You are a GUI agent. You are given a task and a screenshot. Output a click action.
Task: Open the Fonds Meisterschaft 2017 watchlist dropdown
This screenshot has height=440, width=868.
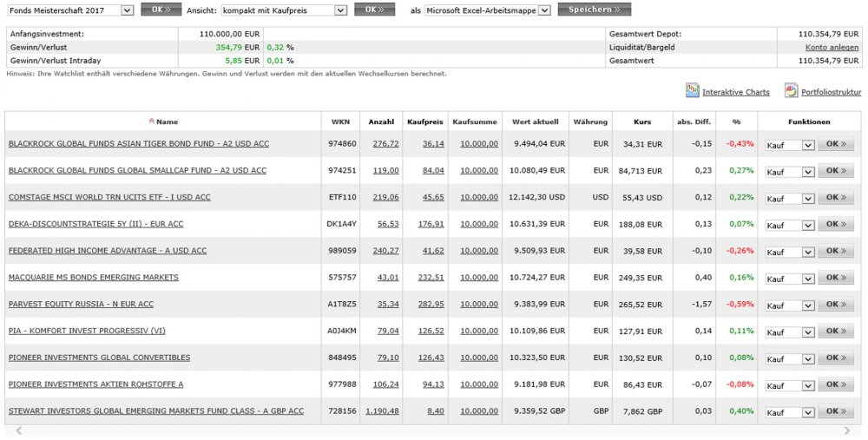[69, 10]
